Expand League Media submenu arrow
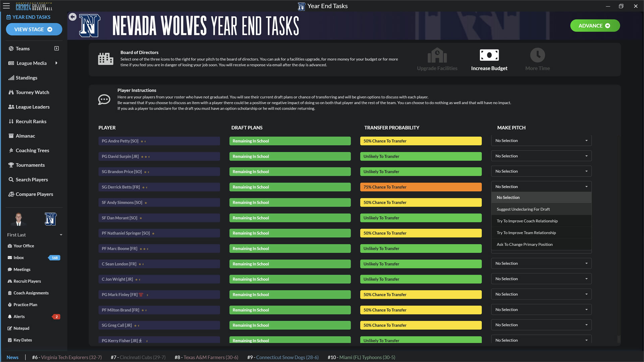Screen dimensions: 644x362 click(56, 63)
